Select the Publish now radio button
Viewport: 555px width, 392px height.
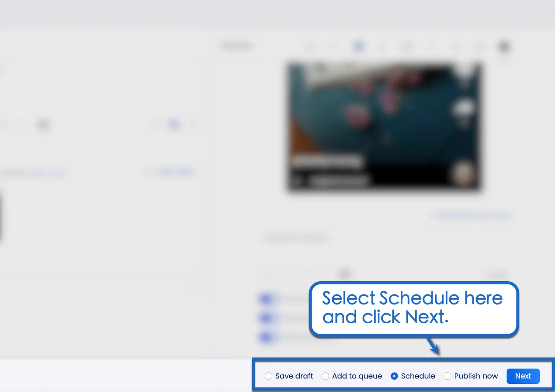[x=448, y=376]
